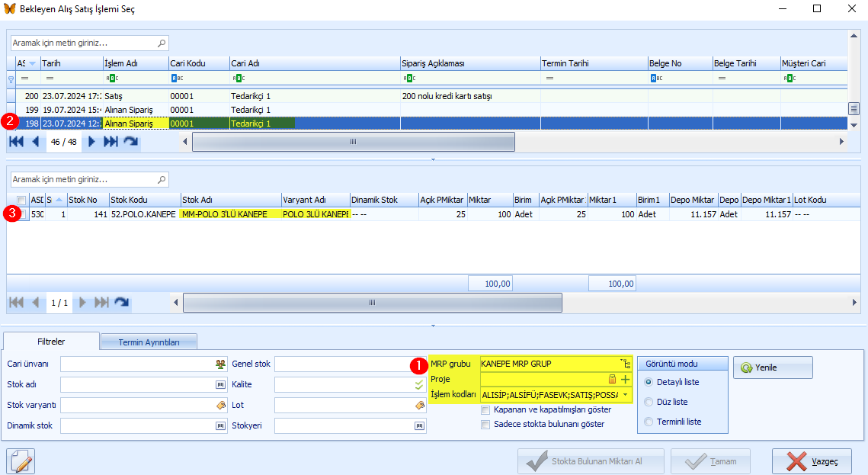The image size is (868, 475).
Task: Enable 'Kapanan ve kapatılmışları göster' checkbox
Action: pos(485,410)
